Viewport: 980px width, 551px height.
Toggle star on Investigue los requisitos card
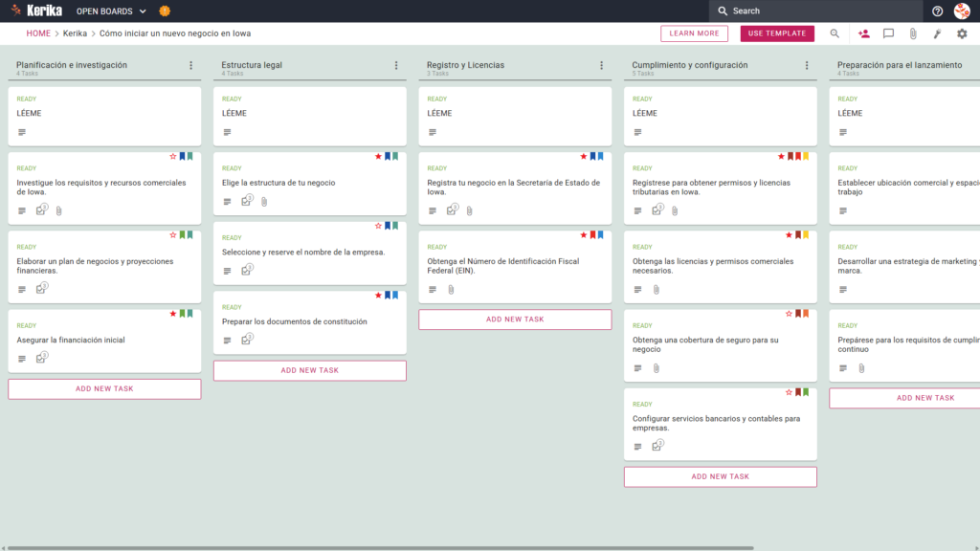pyautogui.click(x=173, y=156)
